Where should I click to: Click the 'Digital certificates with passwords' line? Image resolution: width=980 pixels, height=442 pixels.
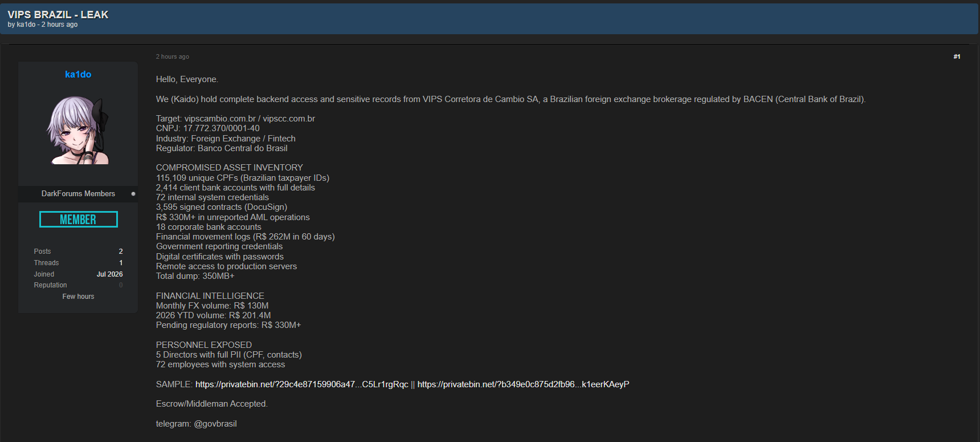(x=220, y=257)
